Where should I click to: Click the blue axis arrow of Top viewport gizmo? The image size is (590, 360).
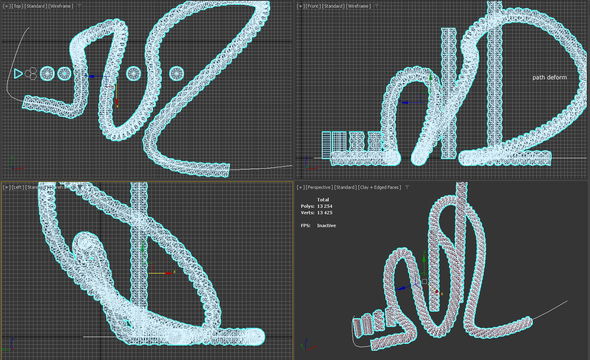click(x=91, y=76)
